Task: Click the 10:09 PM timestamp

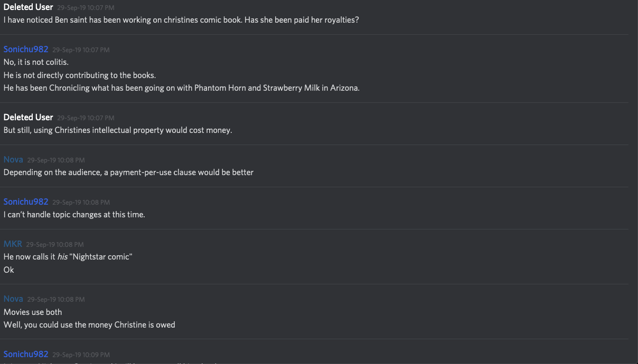Action: 81,355
